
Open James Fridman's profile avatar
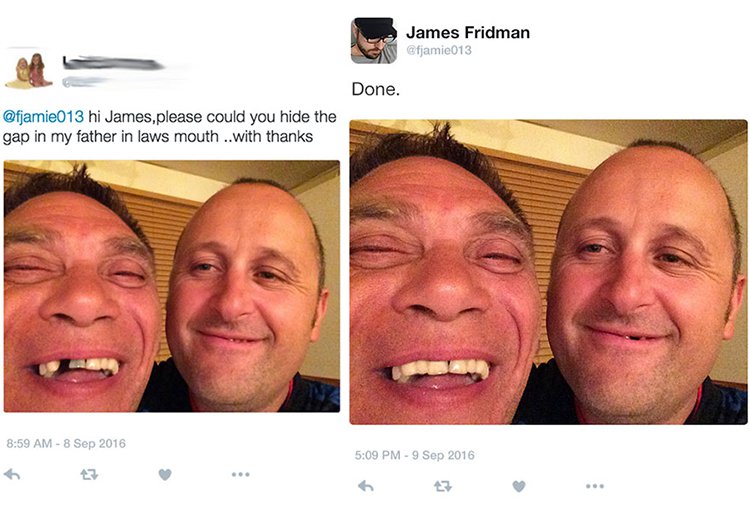click(x=373, y=41)
